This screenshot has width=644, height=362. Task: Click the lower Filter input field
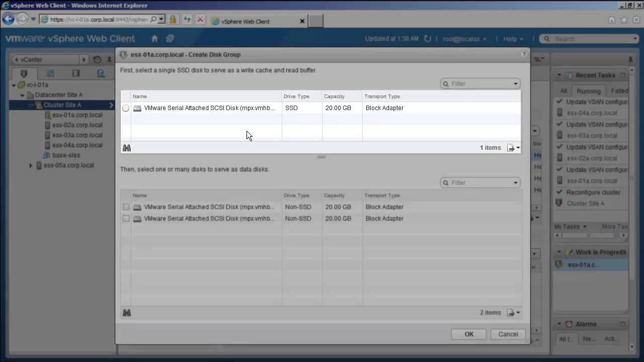pyautogui.click(x=480, y=183)
